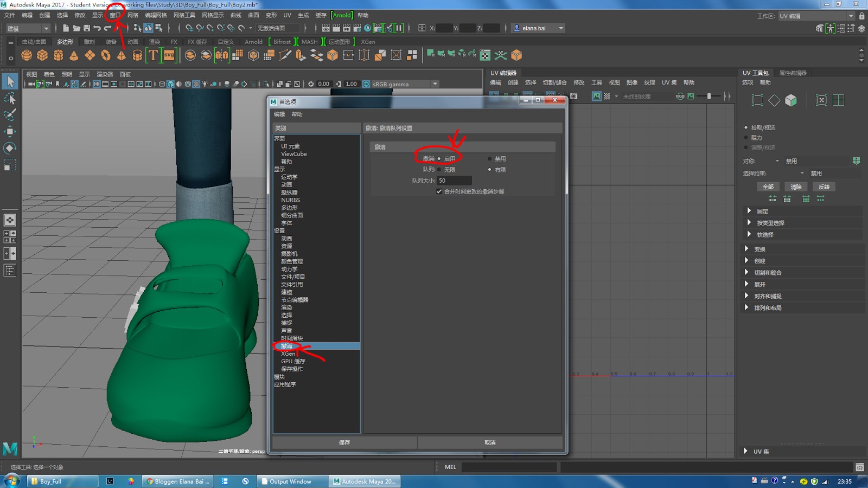This screenshot has width=868, height=488.
Task: Open Blogger: Elana Bai taskbar window
Action: tap(178, 481)
